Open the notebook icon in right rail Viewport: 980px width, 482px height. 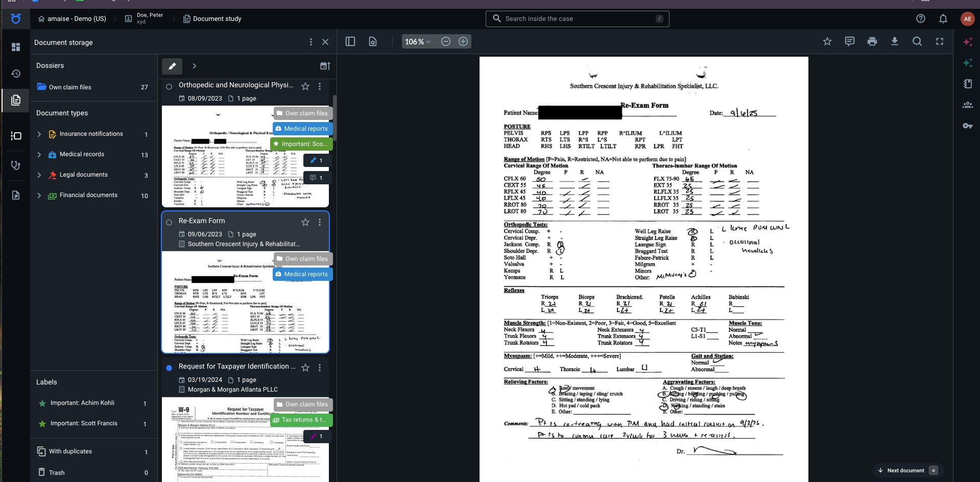(x=968, y=84)
